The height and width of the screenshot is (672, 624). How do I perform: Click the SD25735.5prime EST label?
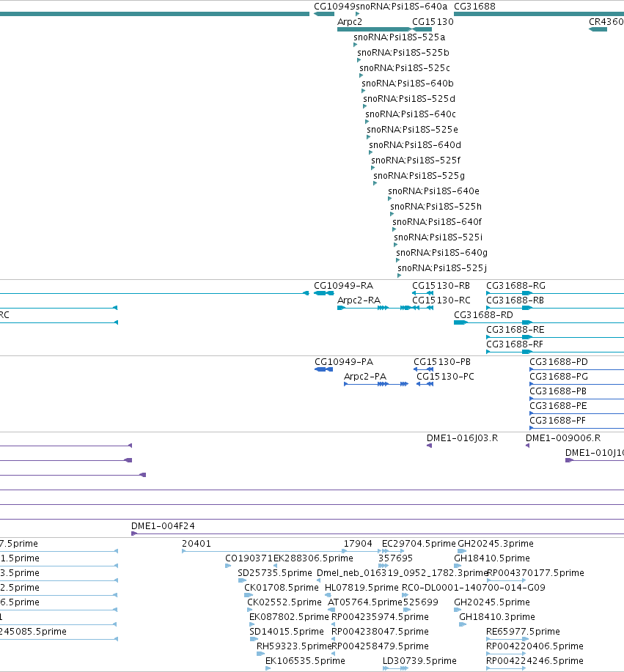pos(274,573)
